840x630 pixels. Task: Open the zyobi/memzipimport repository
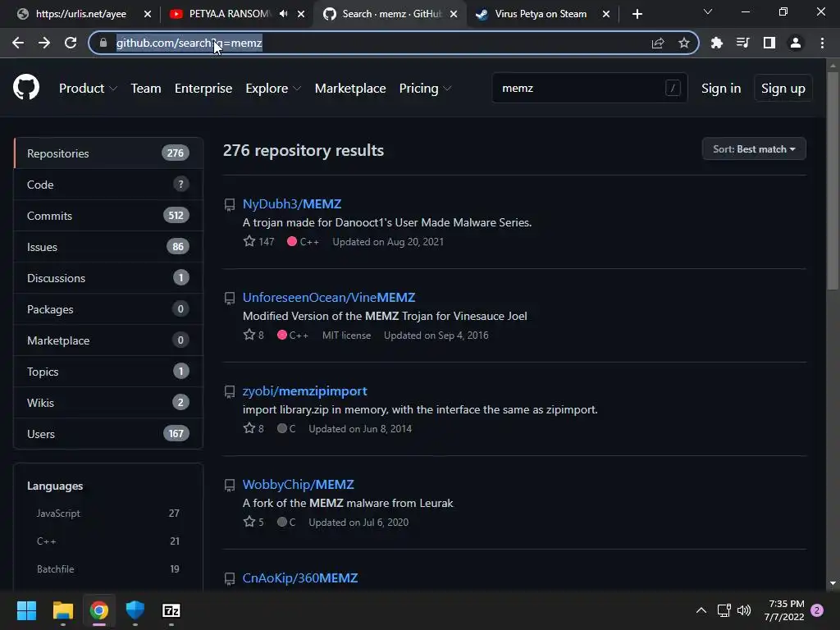pyautogui.click(x=305, y=391)
